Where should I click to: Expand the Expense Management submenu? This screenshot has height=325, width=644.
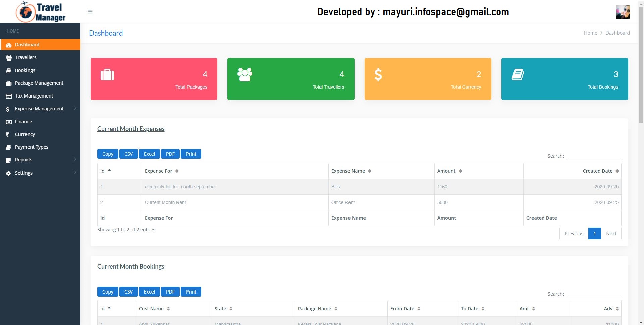pos(39,108)
